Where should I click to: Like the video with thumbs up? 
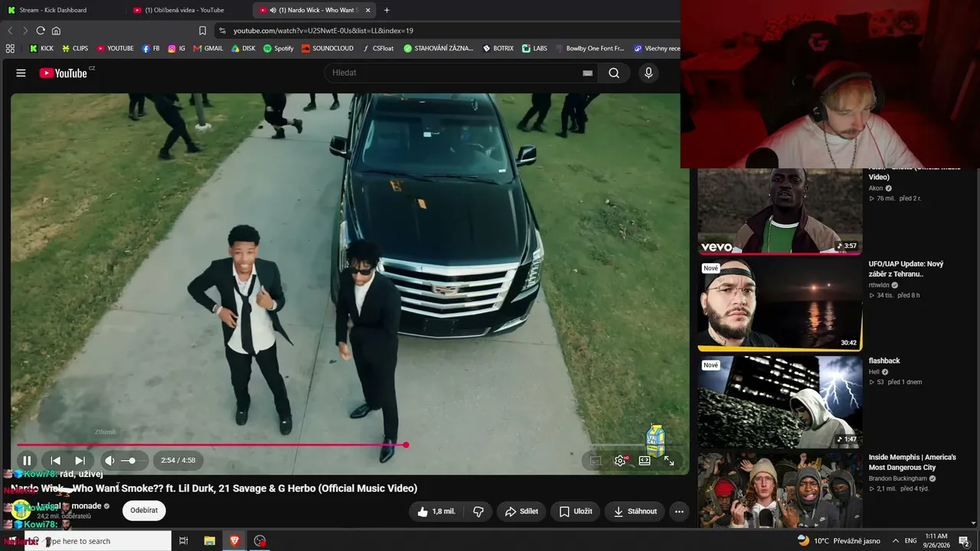coord(436,511)
